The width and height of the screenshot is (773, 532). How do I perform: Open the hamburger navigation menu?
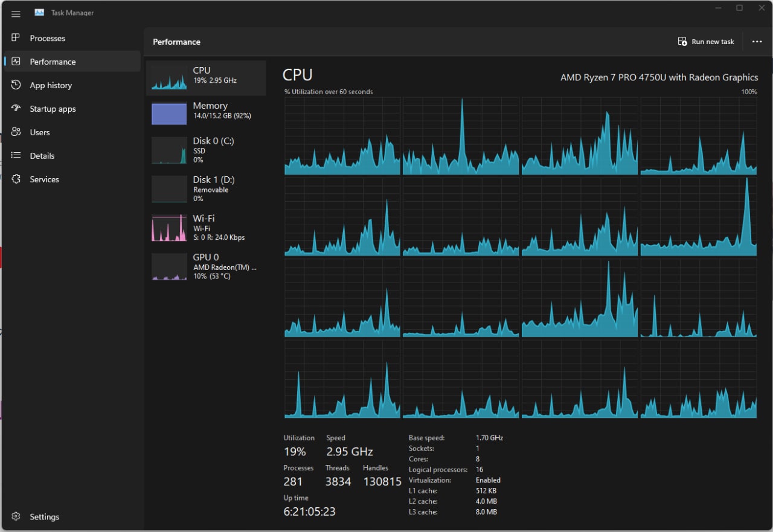16,14
